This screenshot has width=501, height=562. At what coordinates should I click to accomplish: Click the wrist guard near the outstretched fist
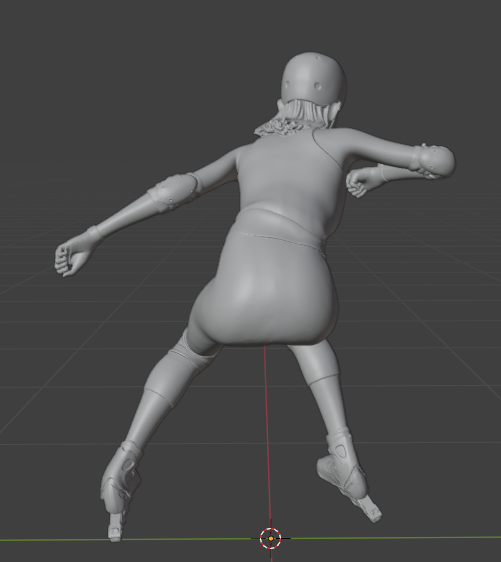[95, 232]
